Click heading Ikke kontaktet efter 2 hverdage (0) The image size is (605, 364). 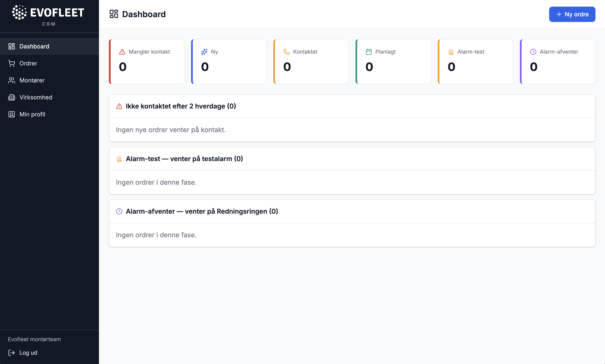click(181, 106)
